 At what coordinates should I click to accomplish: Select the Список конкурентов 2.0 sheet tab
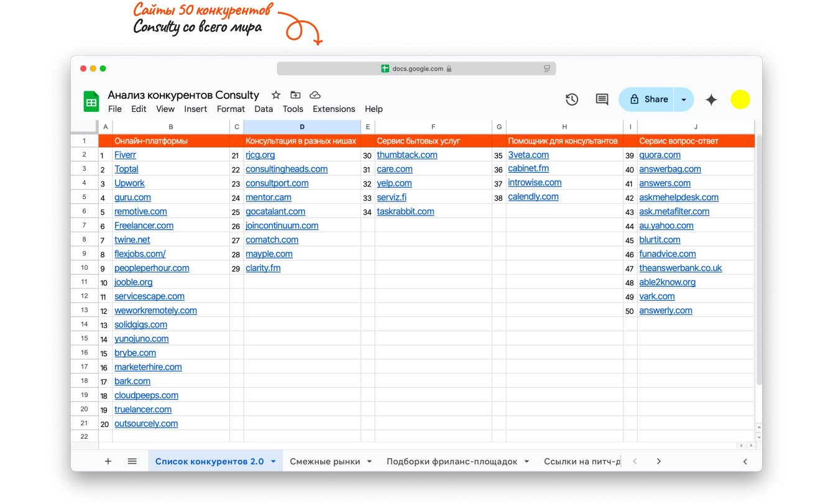209,461
